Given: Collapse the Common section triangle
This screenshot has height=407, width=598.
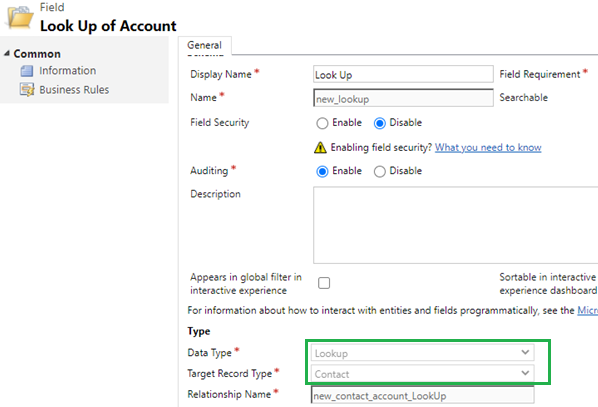Looking at the screenshot, I should point(7,53).
